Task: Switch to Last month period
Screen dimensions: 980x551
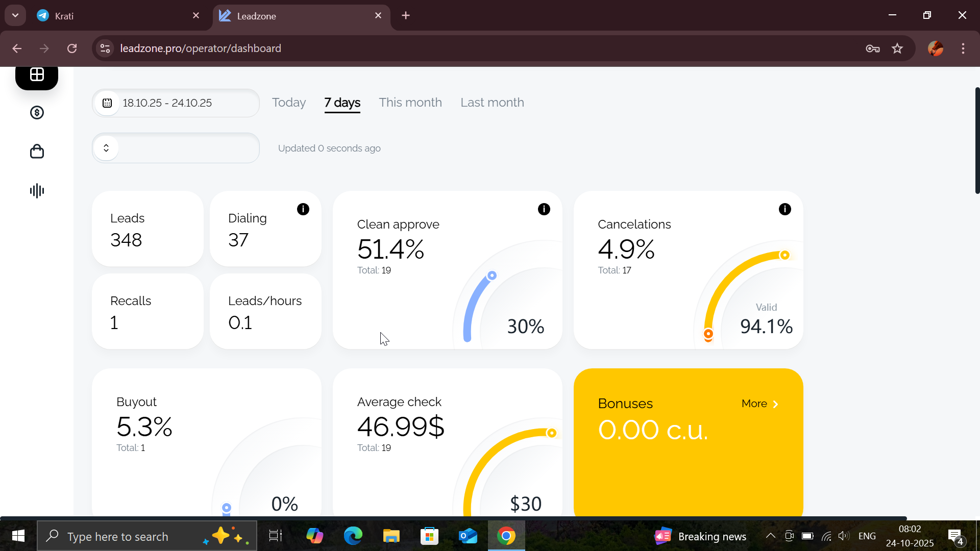Action: (492, 103)
